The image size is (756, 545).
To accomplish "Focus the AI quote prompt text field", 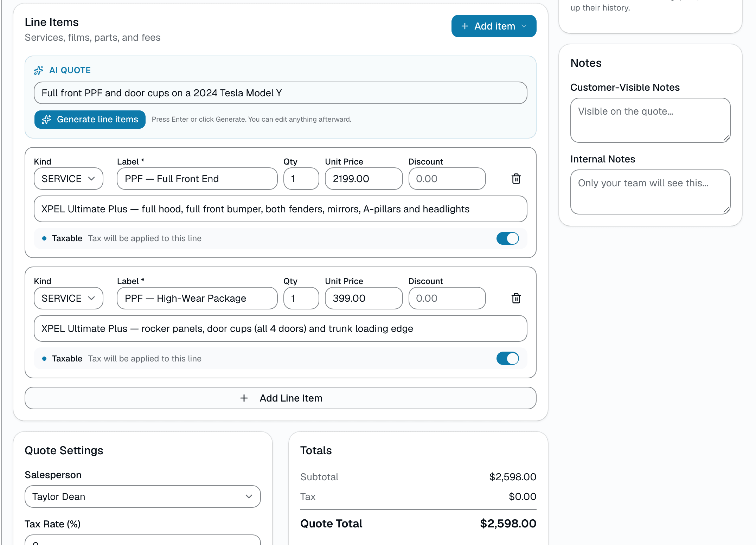I will [280, 93].
